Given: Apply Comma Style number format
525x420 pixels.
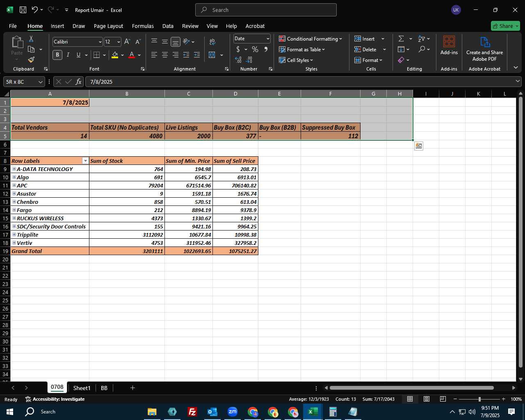Looking at the screenshot, I should point(266,49).
